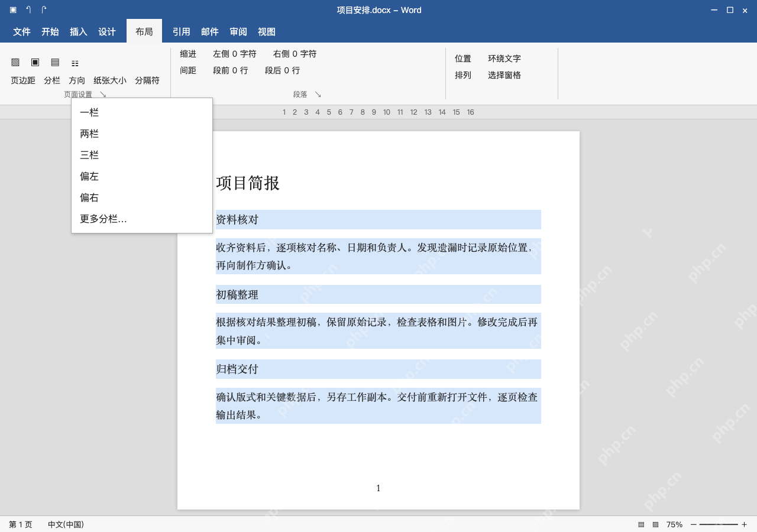The height and width of the screenshot is (532, 757).
Task: Open the 段落 dialog launcher arrow
Action: (318, 94)
